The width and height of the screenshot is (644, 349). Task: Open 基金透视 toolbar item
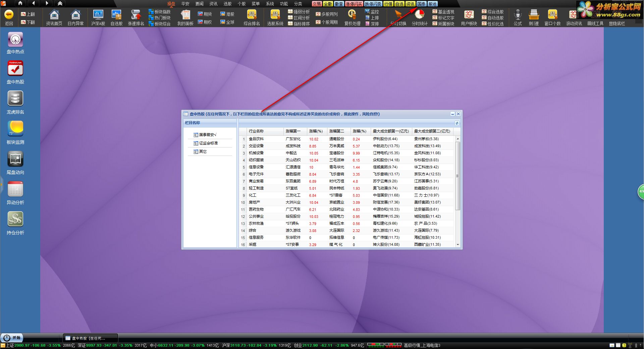tap(443, 12)
